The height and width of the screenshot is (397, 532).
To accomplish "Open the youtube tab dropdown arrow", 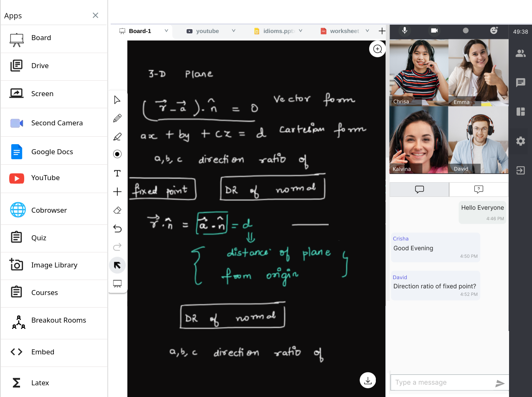I will pyautogui.click(x=233, y=31).
